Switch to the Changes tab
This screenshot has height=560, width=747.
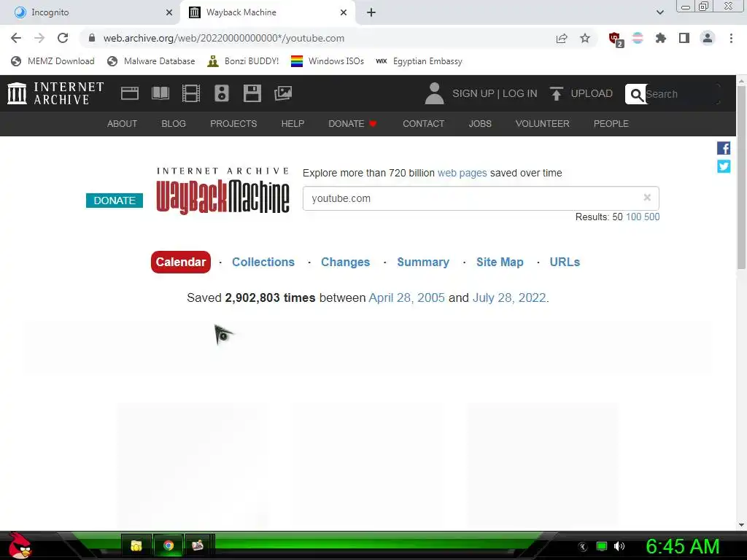tap(345, 262)
